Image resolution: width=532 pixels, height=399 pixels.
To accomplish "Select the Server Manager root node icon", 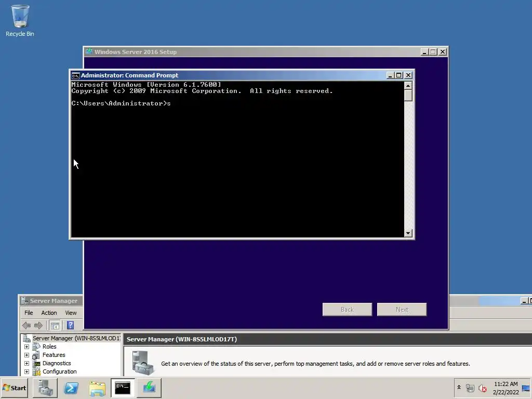I will click(x=27, y=338).
